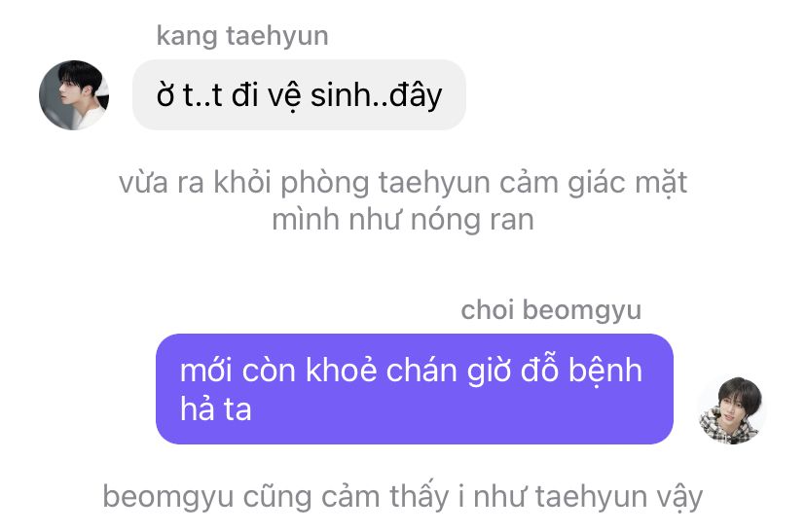Click the "choi beomgyu" sender name label
This screenshot has width=806, height=532.
[551, 310]
